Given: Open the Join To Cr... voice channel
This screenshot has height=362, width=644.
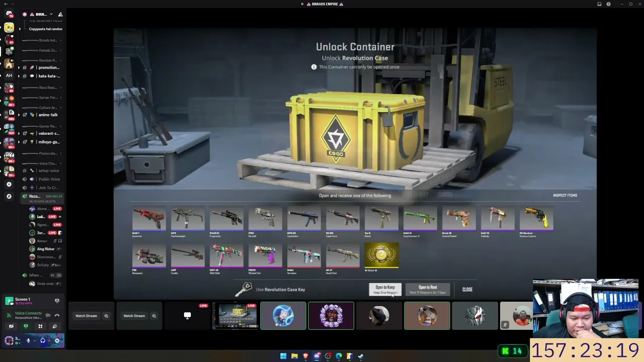Looking at the screenshot, I should [x=43, y=188].
